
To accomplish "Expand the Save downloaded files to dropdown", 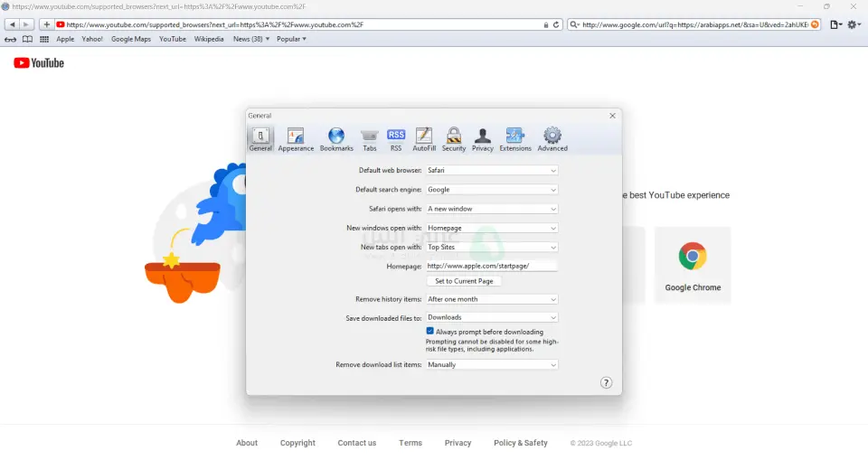I will click(492, 318).
